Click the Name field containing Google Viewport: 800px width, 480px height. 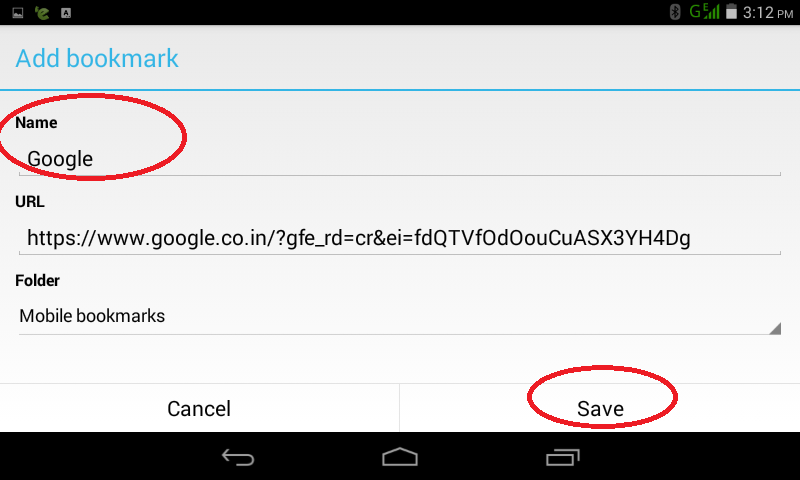click(399, 159)
